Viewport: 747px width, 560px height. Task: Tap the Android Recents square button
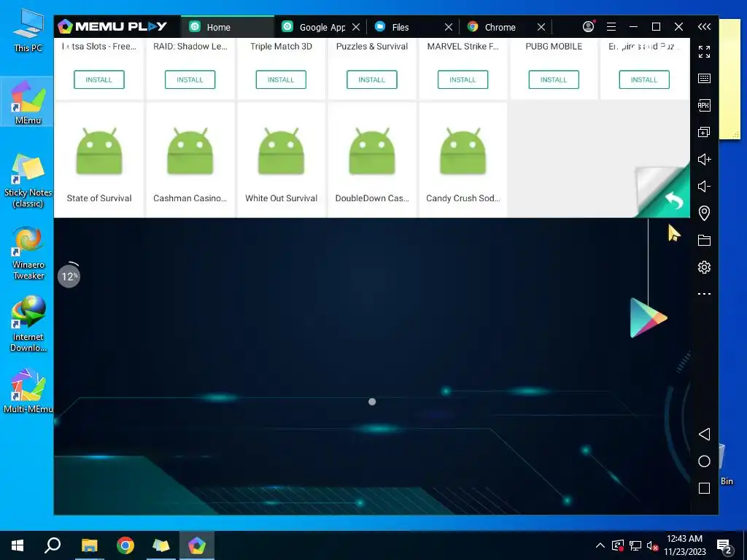click(x=704, y=488)
